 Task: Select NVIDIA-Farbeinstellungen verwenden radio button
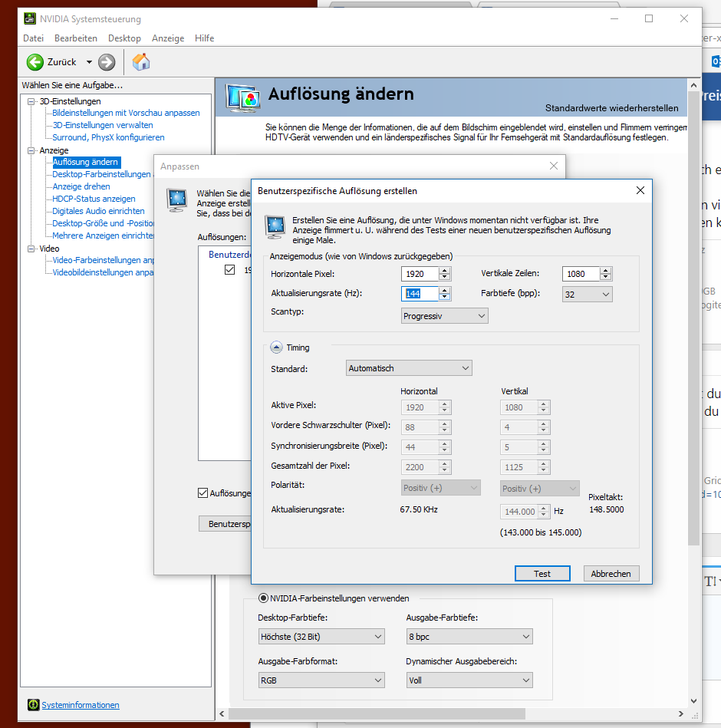(263, 598)
